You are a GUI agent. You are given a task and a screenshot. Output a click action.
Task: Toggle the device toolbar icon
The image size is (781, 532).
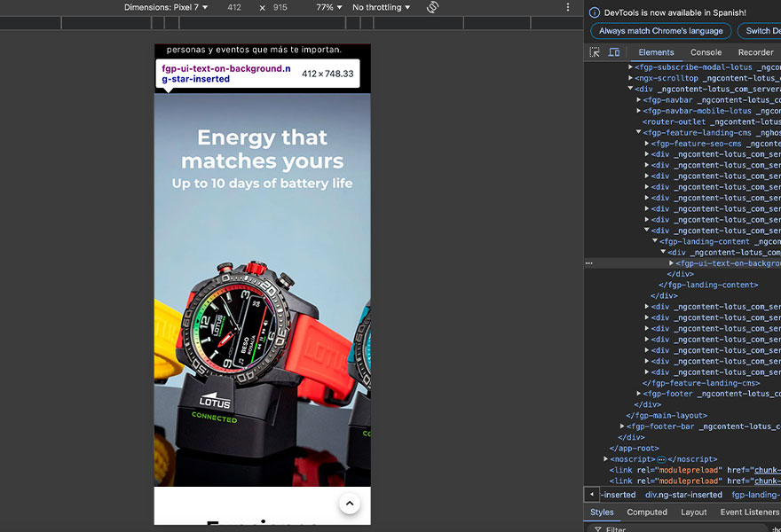(x=614, y=52)
